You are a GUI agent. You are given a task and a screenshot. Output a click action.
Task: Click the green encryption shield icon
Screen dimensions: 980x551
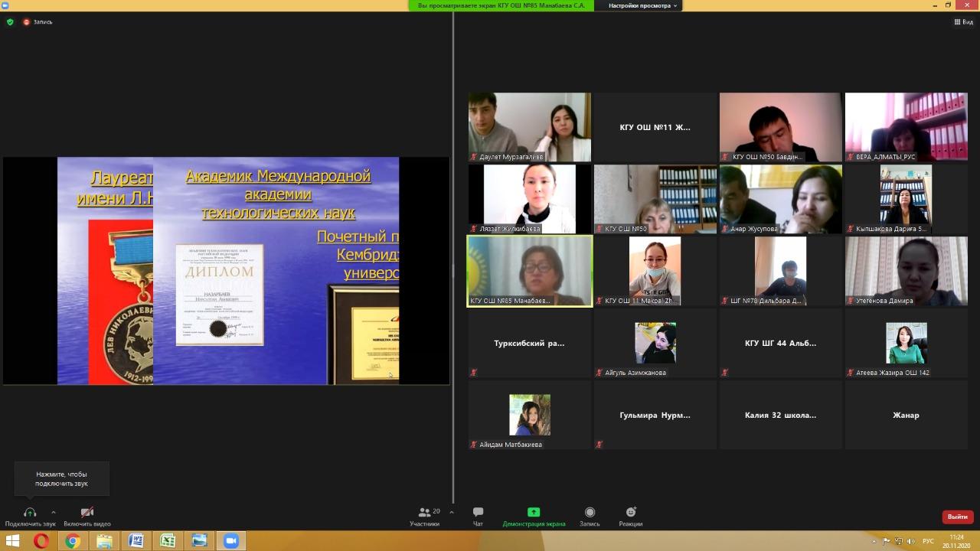10,22
